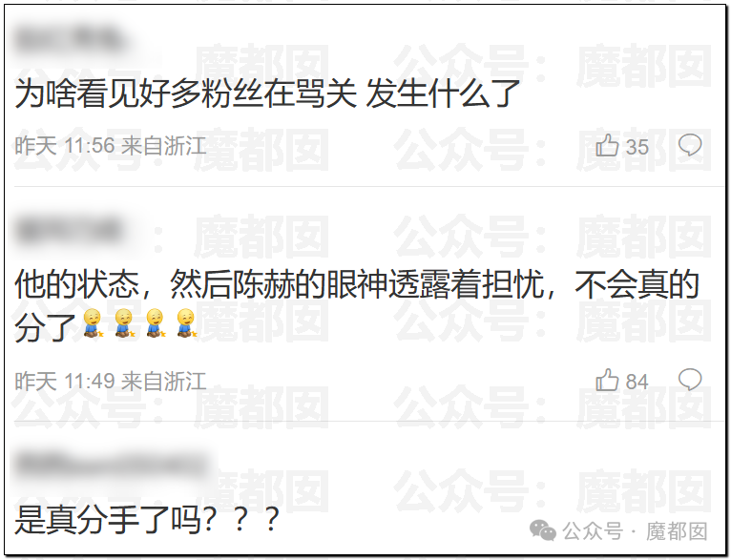Click the 84 like count number
The image size is (731, 560).
point(637,382)
